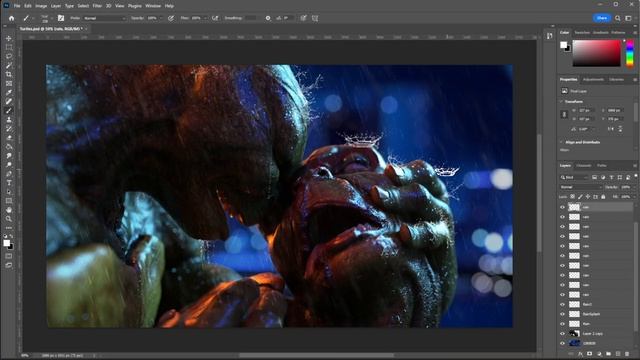Image resolution: width=640 pixels, height=360 pixels.
Task: Select the Crop tool
Action: pyautogui.click(x=9, y=74)
